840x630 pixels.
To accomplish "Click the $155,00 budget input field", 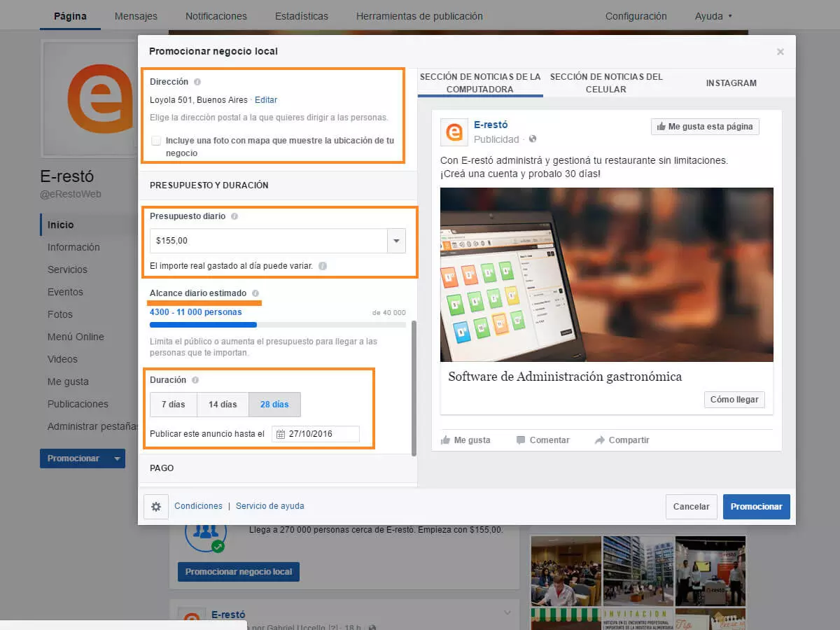I will 269,241.
